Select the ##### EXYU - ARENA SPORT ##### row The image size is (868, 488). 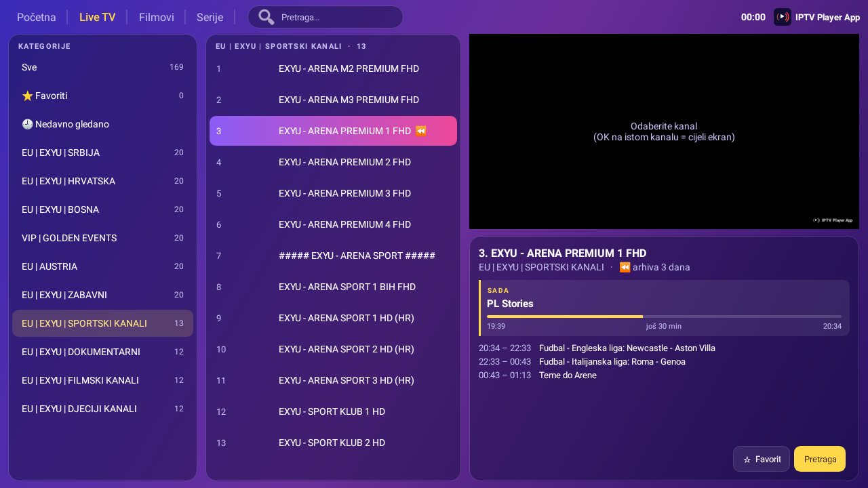[x=333, y=256]
